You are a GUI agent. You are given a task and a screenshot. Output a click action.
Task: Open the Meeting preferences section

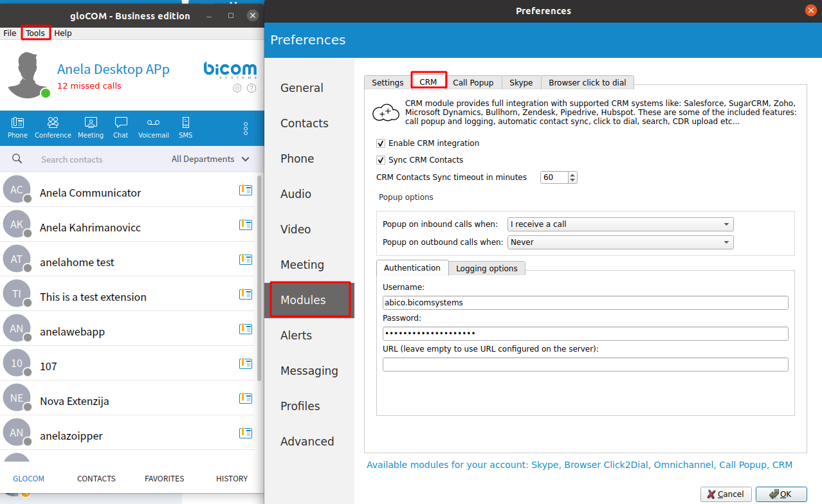point(309,265)
